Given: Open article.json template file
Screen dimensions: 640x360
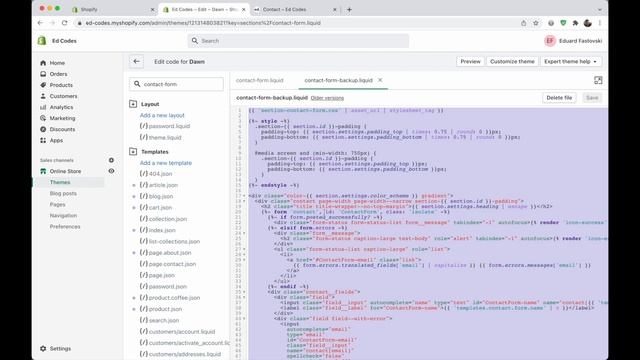Looking at the screenshot, I should (x=159, y=185).
